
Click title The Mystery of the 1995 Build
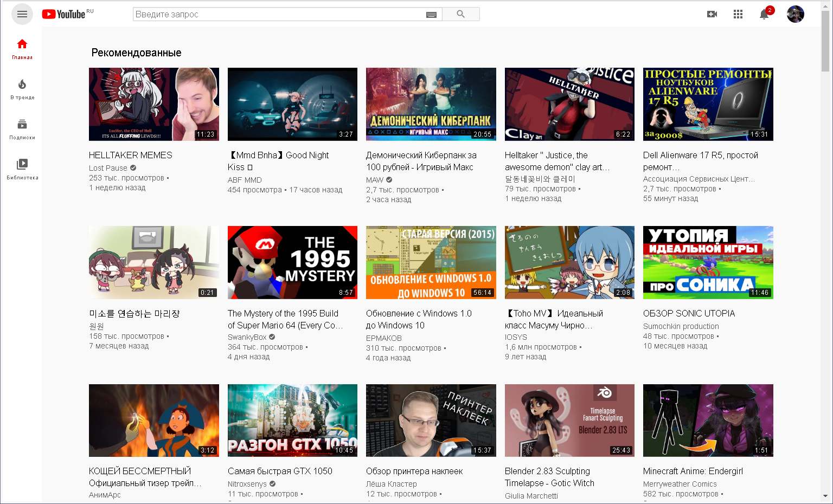[x=285, y=319]
